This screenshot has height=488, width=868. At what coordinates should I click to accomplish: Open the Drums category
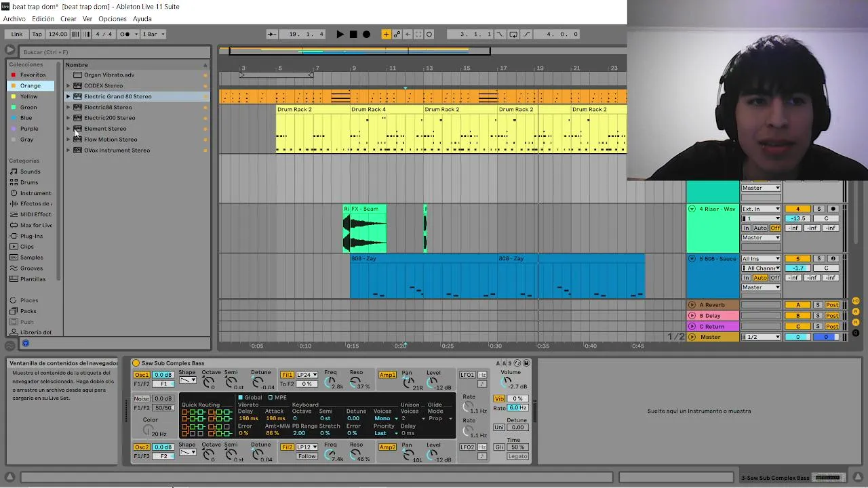28,182
